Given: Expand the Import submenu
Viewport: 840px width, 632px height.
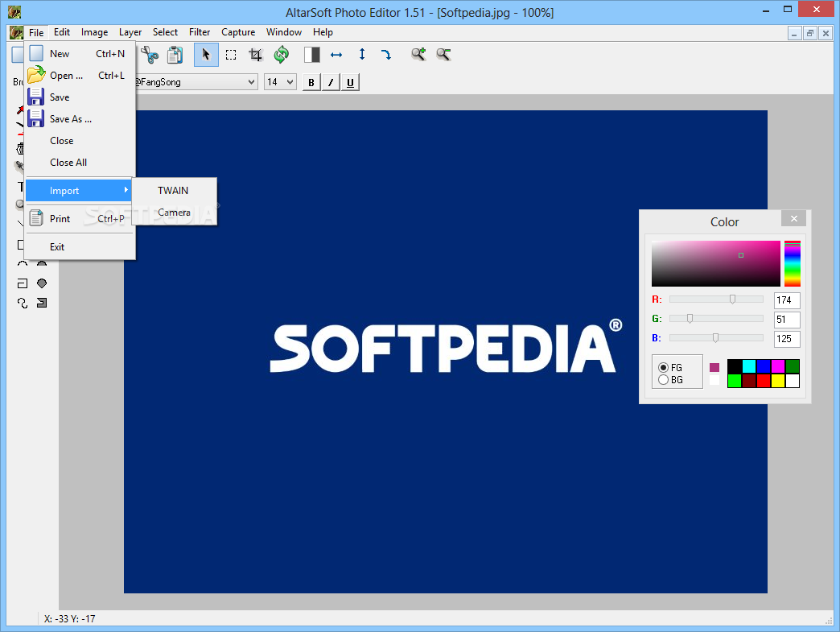Looking at the screenshot, I should 80,190.
